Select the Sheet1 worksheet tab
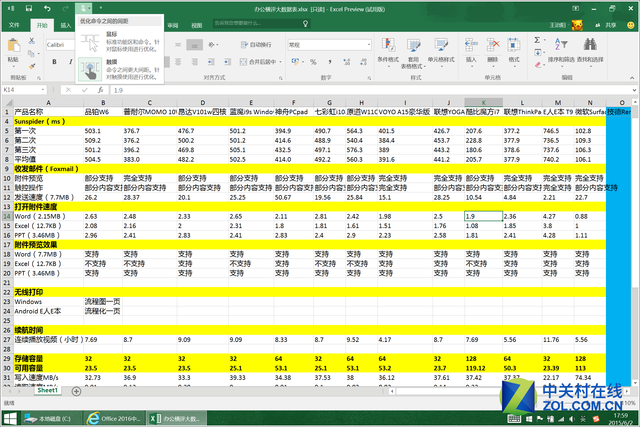This screenshot has height=427, width=640. pyautogui.click(x=48, y=390)
